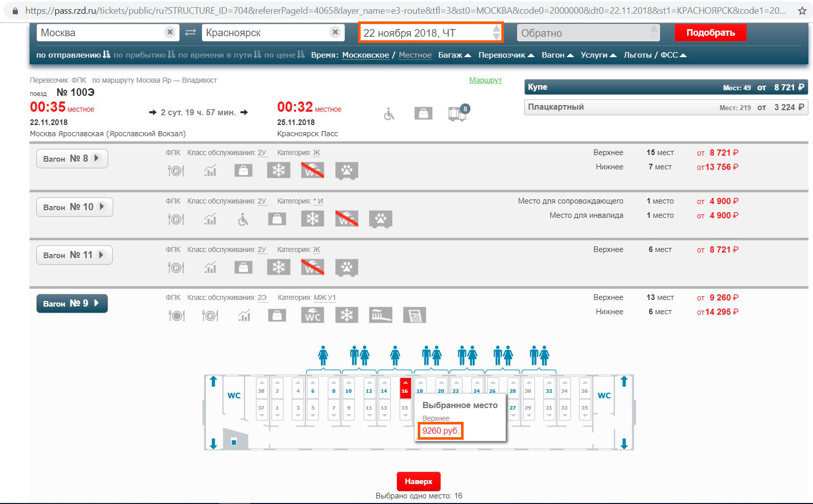The height and width of the screenshot is (504, 813).
Task: Click the meal icon in Вагон № 8 row
Action: [176, 170]
